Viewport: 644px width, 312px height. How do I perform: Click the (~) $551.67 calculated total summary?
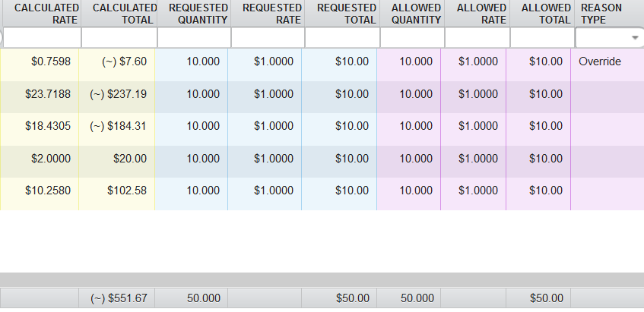click(x=119, y=298)
